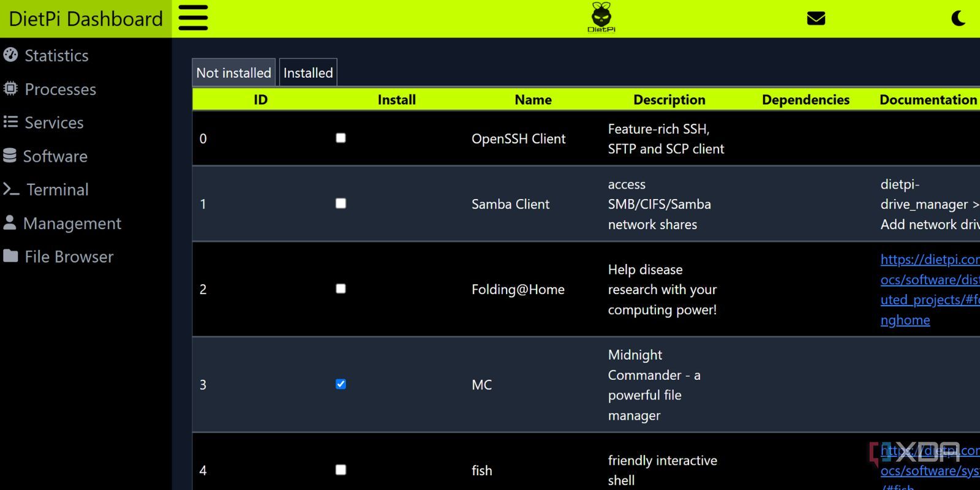Image resolution: width=980 pixels, height=490 pixels.
Task: Open the envelope messages icon
Action: 816,18
